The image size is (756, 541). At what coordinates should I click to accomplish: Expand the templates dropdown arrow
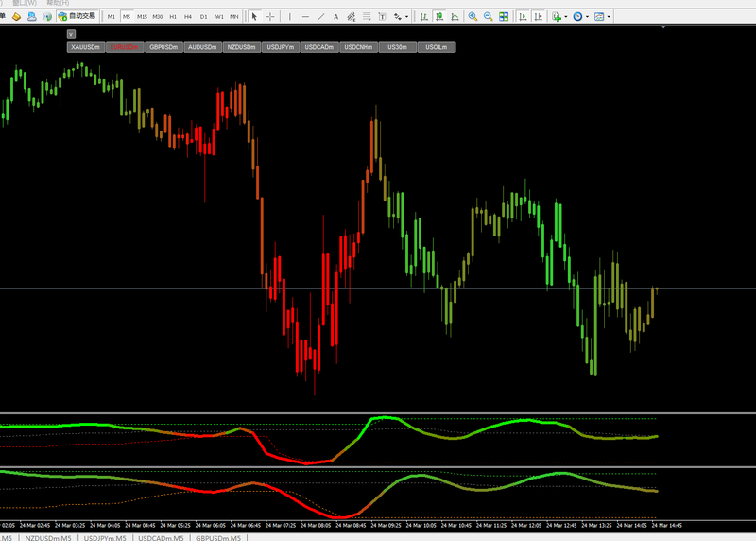(609, 17)
